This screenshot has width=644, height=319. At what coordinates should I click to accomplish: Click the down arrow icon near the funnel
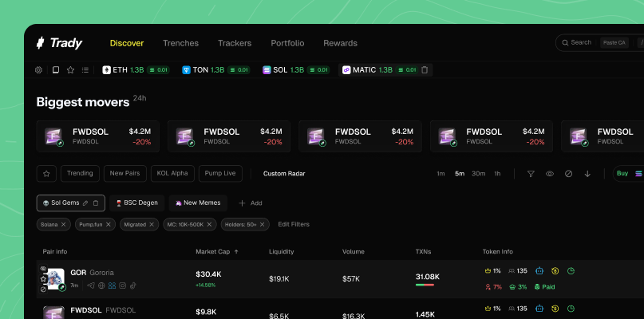pyautogui.click(x=587, y=174)
